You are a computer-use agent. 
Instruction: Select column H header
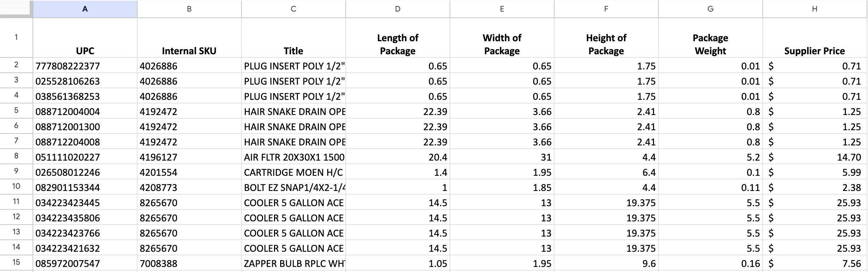[x=814, y=9]
